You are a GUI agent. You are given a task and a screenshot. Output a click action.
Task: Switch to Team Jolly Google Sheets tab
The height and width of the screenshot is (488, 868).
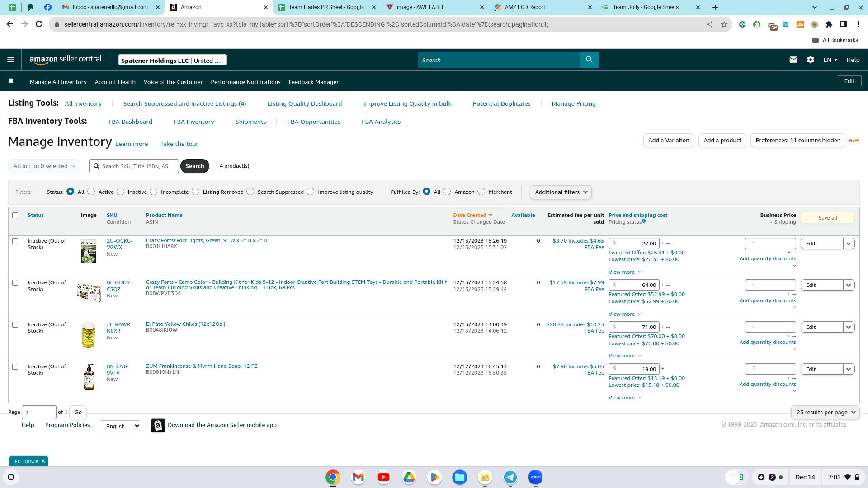click(x=651, y=7)
